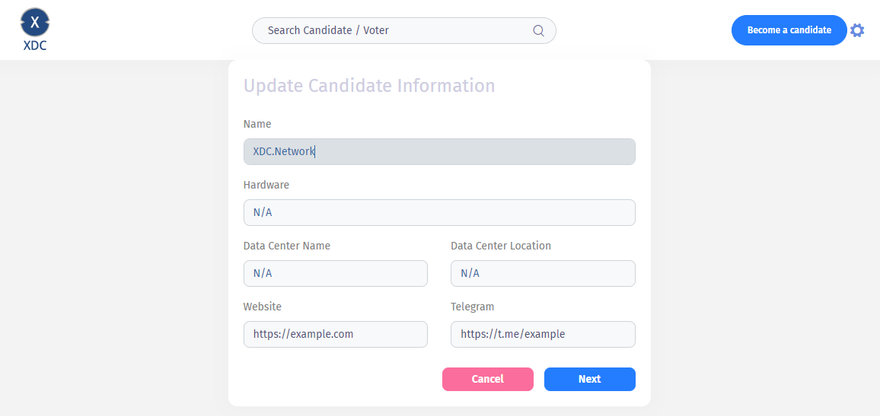Cancel the candidate information update

[487, 379]
